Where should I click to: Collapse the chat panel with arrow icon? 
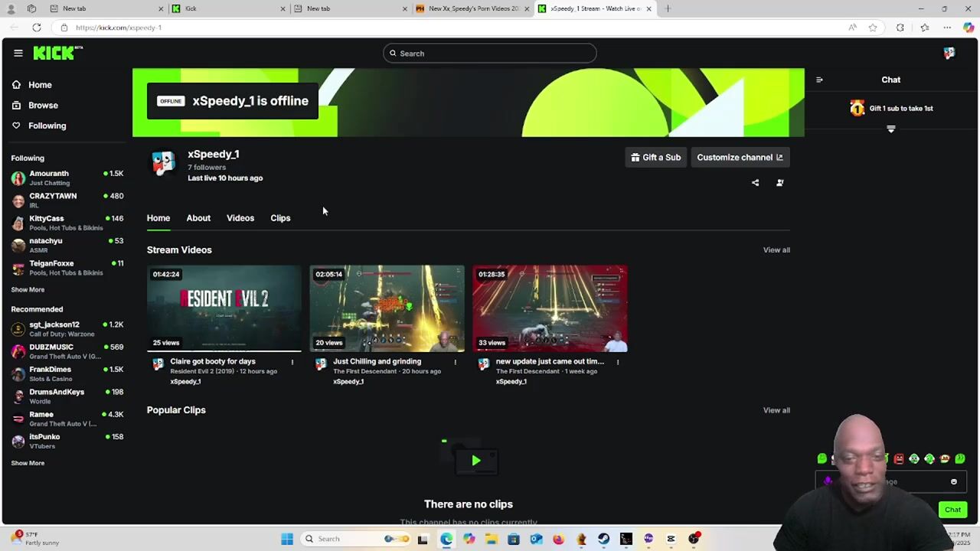(x=819, y=80)
